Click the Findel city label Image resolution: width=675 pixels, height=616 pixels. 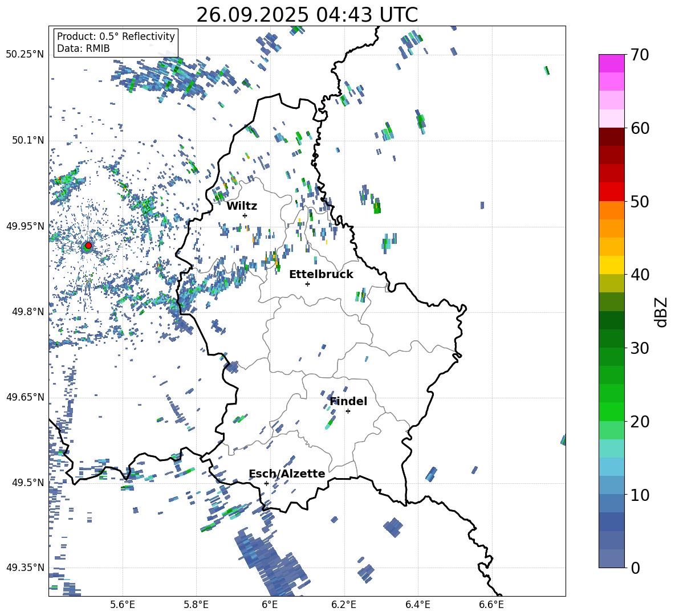click(x=348, y=401)
